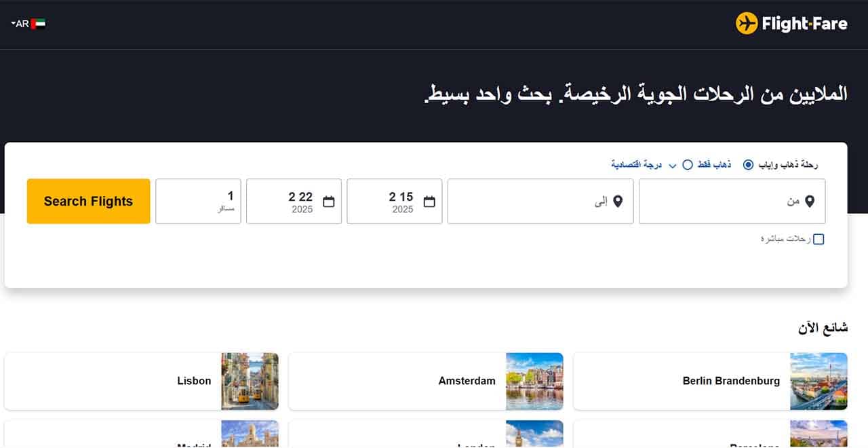Click the Search Flights button
Screen dimensions: 868x448
(x=88, y=201)
